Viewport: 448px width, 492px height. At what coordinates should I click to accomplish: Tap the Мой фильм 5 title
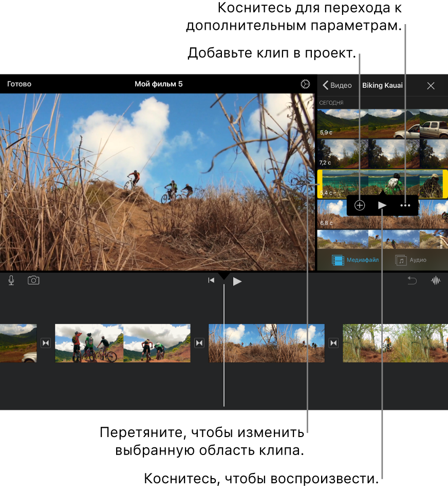click(159, 84)
